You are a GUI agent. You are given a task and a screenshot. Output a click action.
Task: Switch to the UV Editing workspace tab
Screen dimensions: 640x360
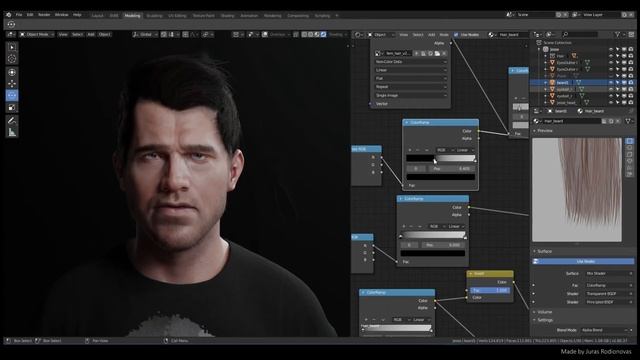[177, 16]
